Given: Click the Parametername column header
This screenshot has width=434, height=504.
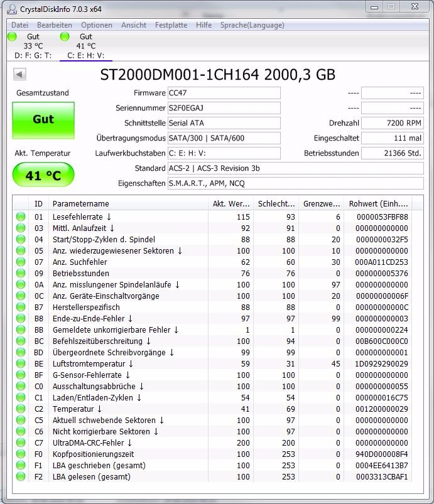Looking at the screenshot, I should (128, 204).
